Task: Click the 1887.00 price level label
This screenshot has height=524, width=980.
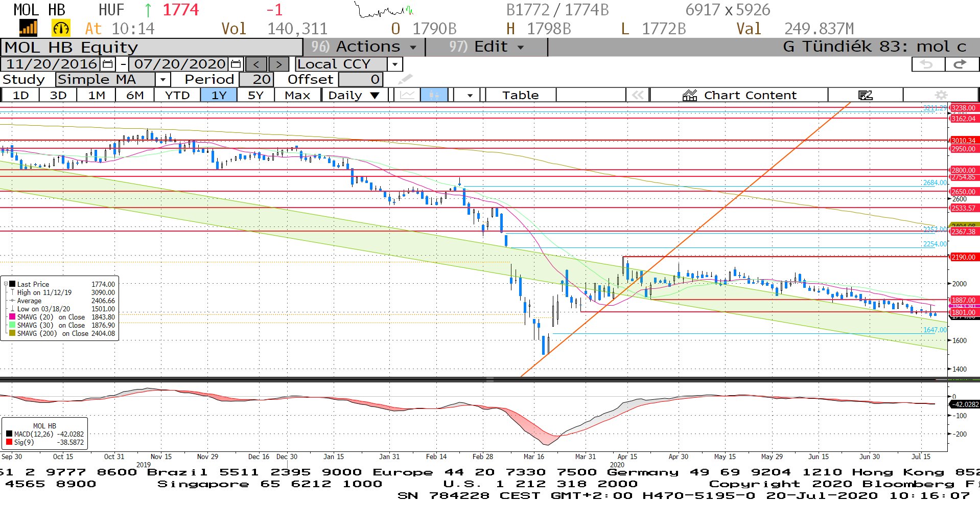Action: 963,300
